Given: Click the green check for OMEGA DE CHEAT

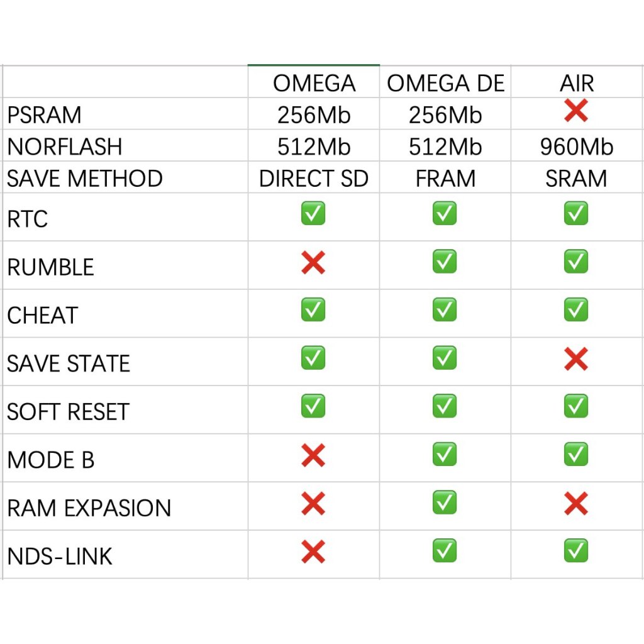Looking at the screenshot, I should coord(445,310).
